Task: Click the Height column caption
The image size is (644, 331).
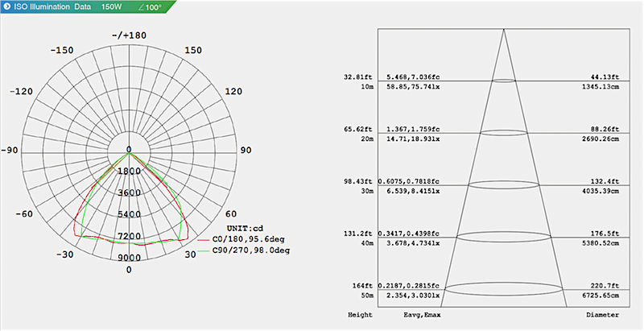Action: tap(360, 315)
